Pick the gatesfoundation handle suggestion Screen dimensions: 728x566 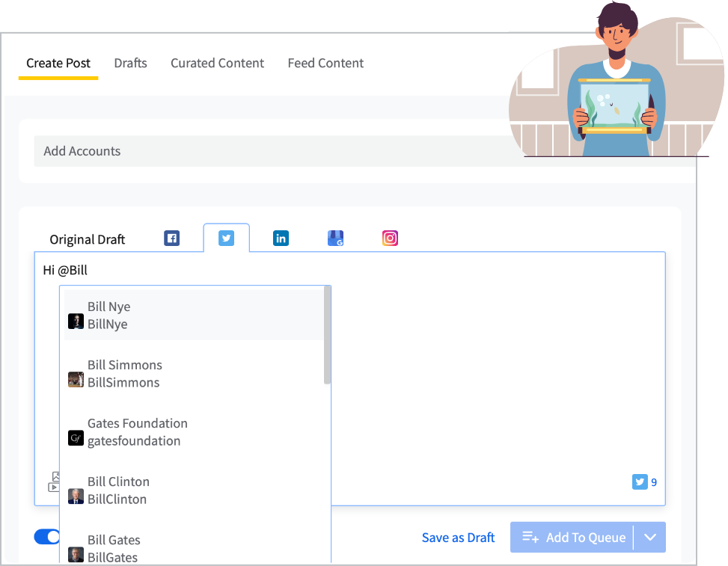134,441
